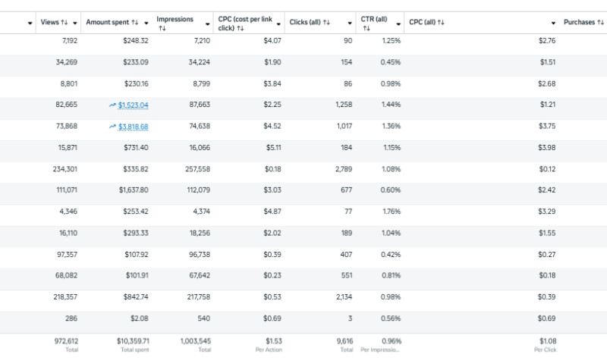Image resolution: width=607 pixels, height=364 pixels.
Task: Sort rows by CTR (all)
Action: point(366,28)
